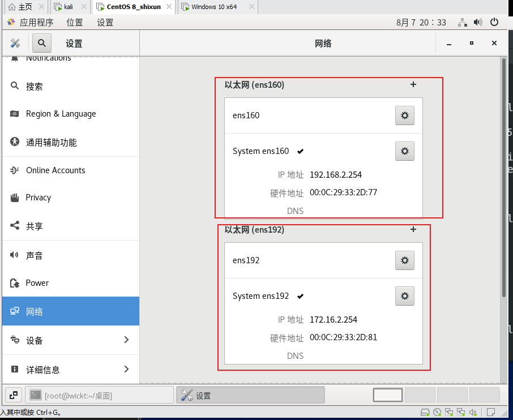This screenshot has width=513, height=420.
Task: Open Region & Language settings
Action: coord(71,114)
